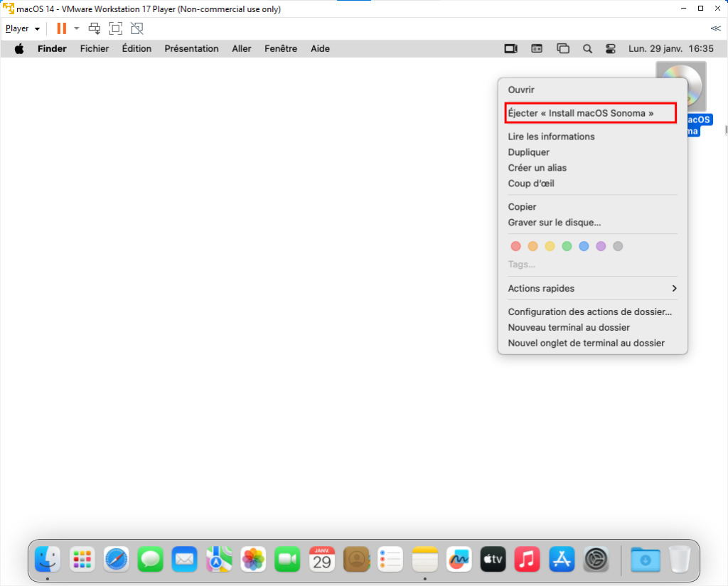Open Spotlight search in the menu bar

pos(587,48)
